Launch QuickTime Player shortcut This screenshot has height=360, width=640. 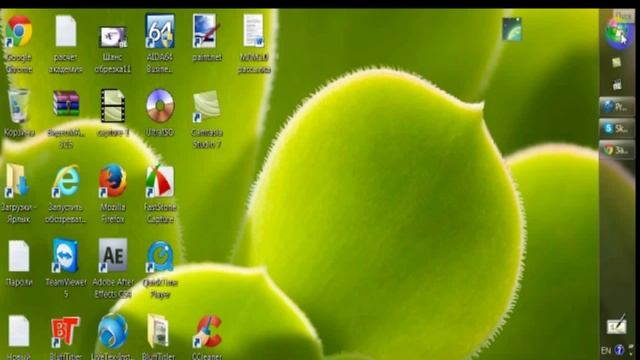point(160,256)
